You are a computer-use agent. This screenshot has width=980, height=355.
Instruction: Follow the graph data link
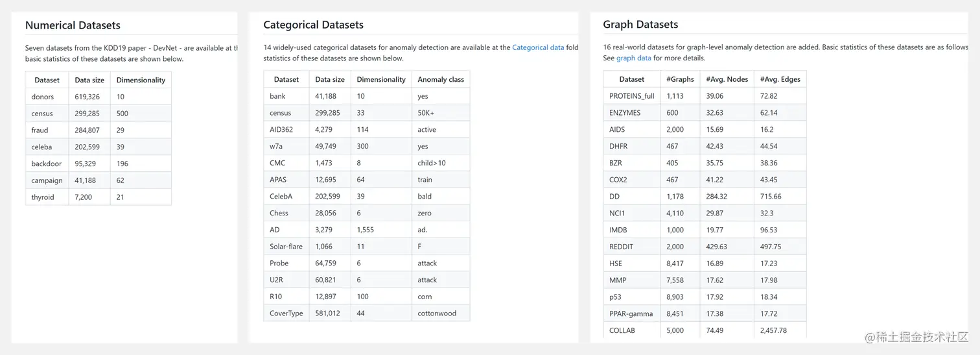tap(633, 58)
